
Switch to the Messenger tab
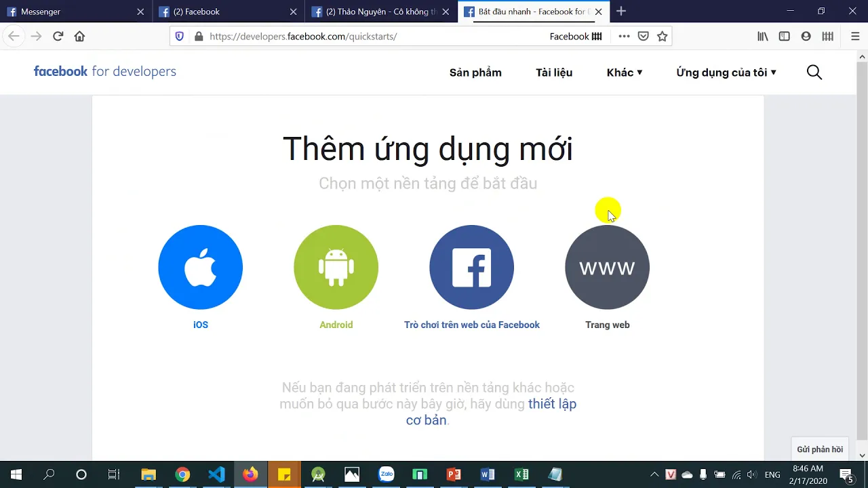75,12
